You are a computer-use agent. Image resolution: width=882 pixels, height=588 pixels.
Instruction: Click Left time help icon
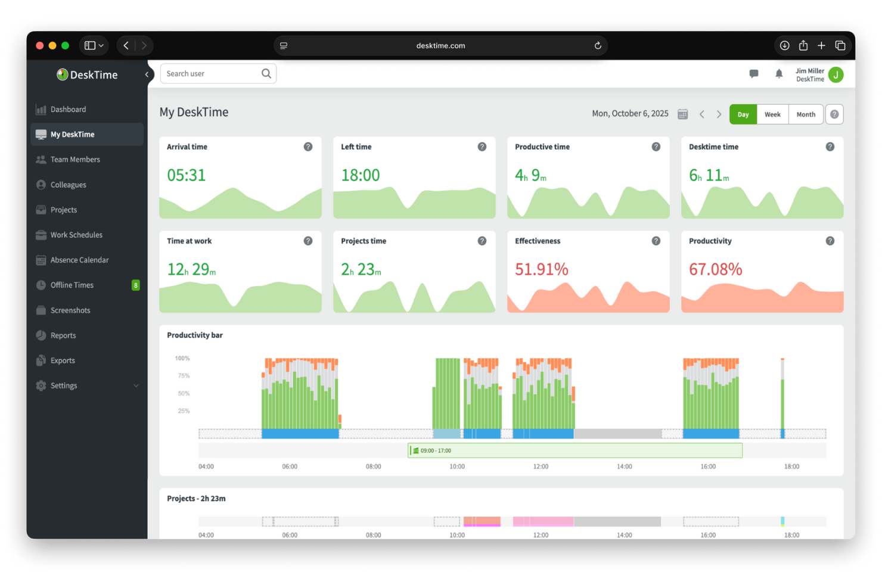click(x=482, y=147)
